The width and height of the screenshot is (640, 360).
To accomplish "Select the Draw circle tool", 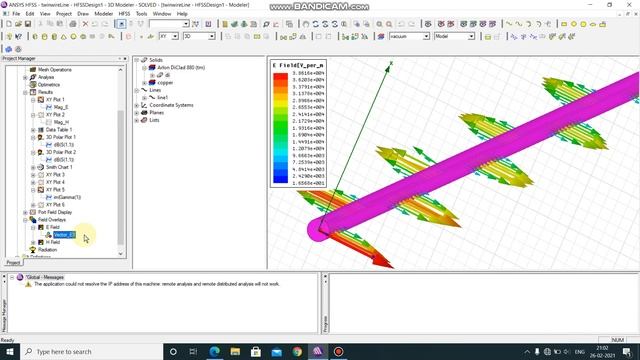I will click(573, 24).
